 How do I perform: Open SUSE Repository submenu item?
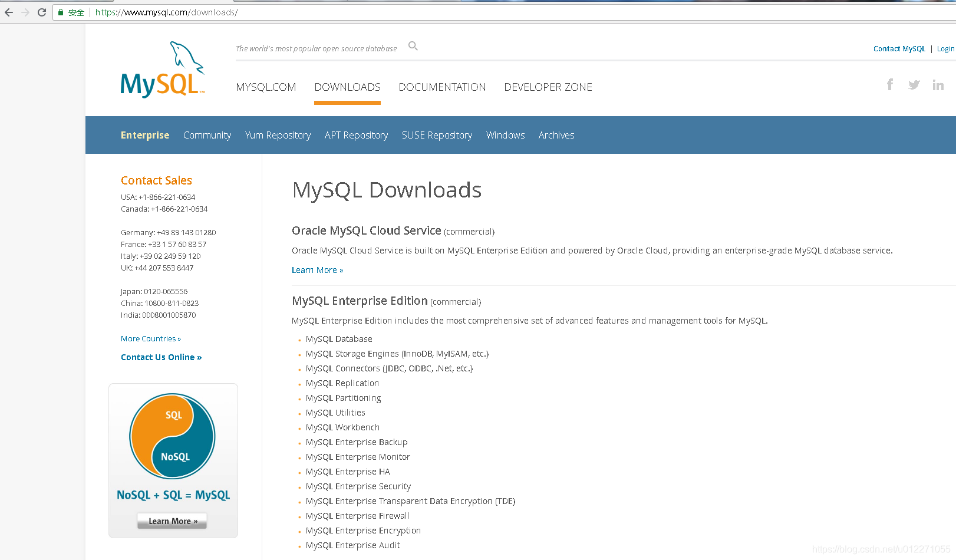point(437,135)
